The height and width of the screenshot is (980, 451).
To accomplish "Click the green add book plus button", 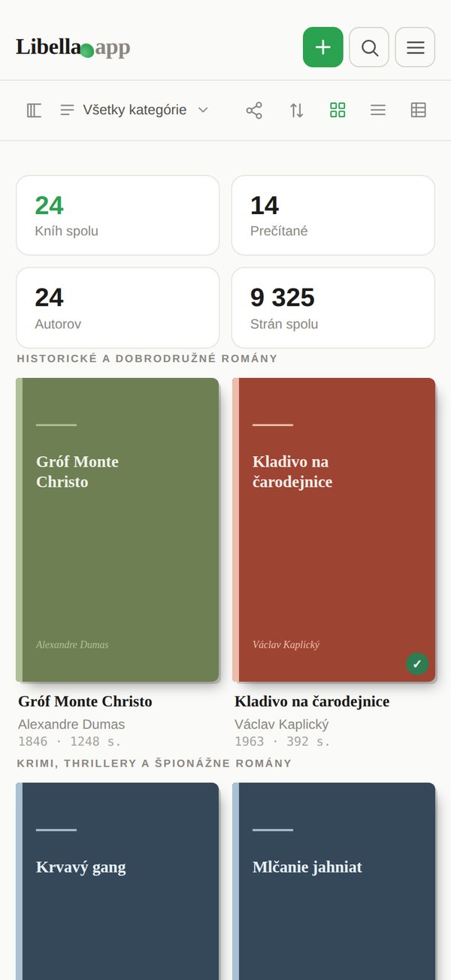I will click(323, 47).
